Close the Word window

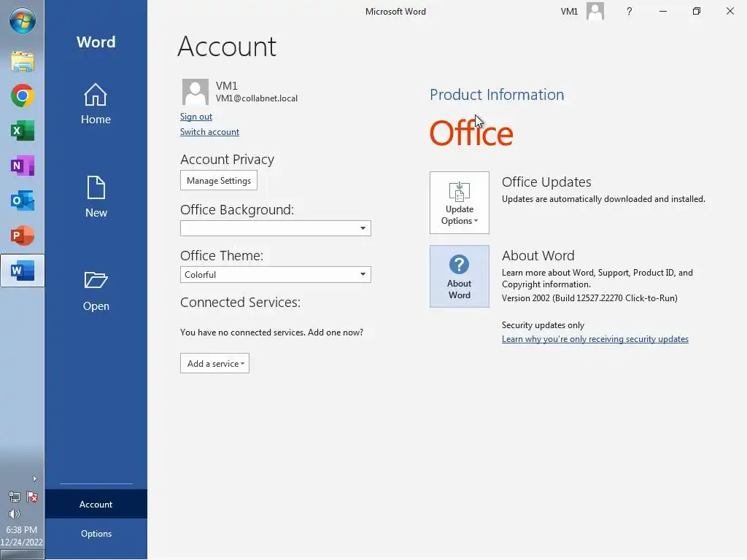point(729,11)
